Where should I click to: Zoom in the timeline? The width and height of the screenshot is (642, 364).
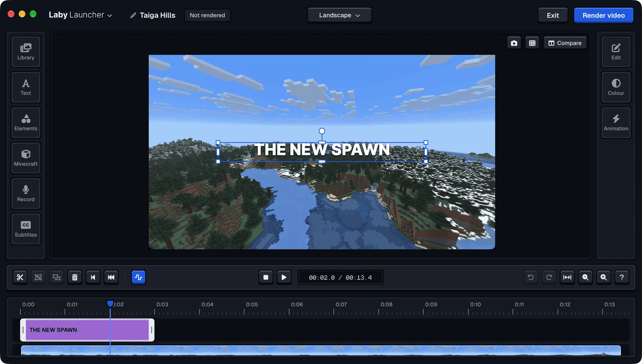[x=603, y=277]
